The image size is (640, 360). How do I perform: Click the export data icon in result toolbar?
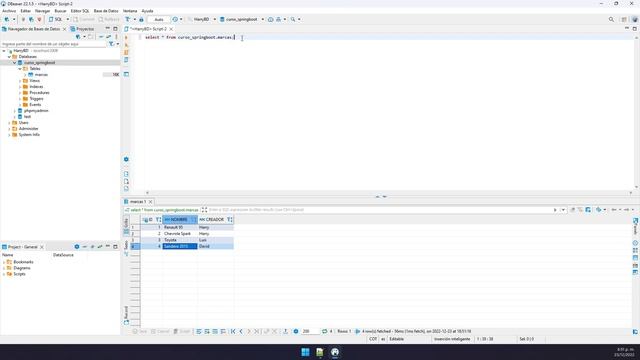coord(286,331)
